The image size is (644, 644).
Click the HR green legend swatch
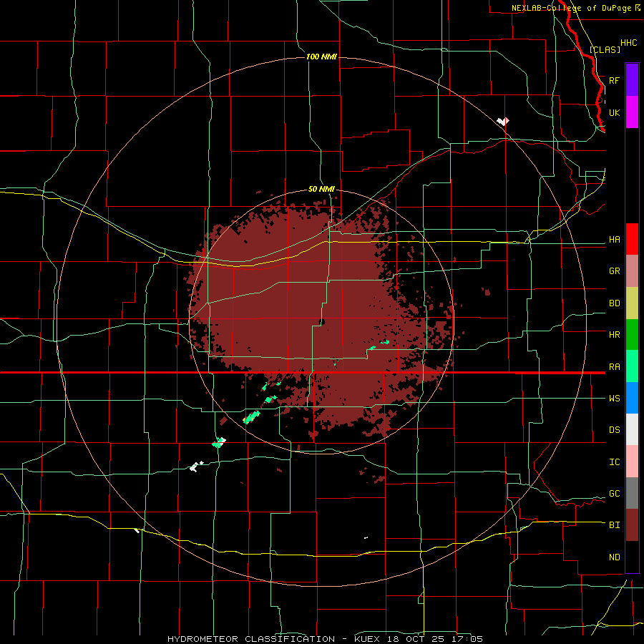(632, 335)
